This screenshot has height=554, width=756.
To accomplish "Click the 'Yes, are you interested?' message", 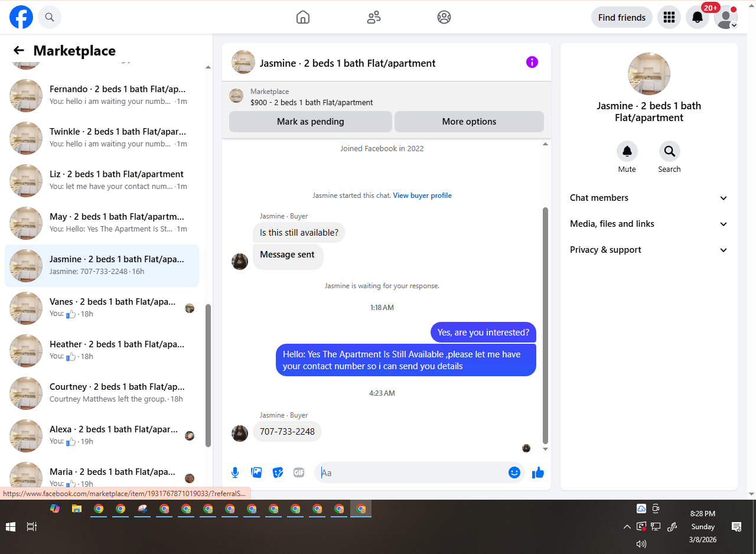I will coord(483,333).
